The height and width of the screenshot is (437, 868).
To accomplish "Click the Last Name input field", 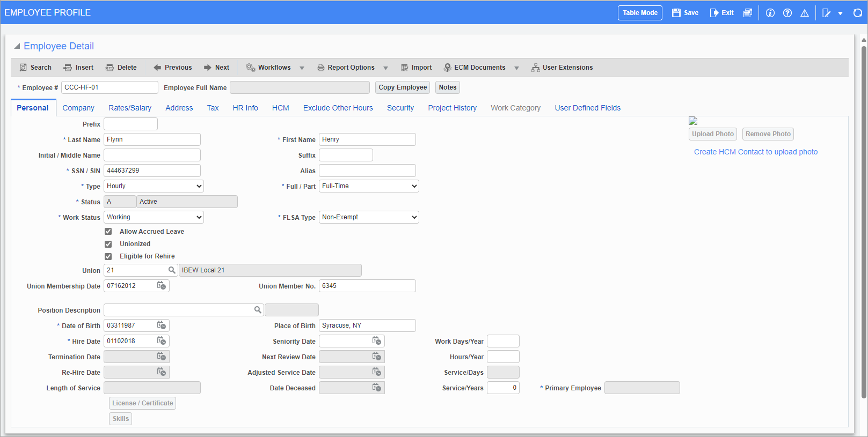I will [152, 139].
